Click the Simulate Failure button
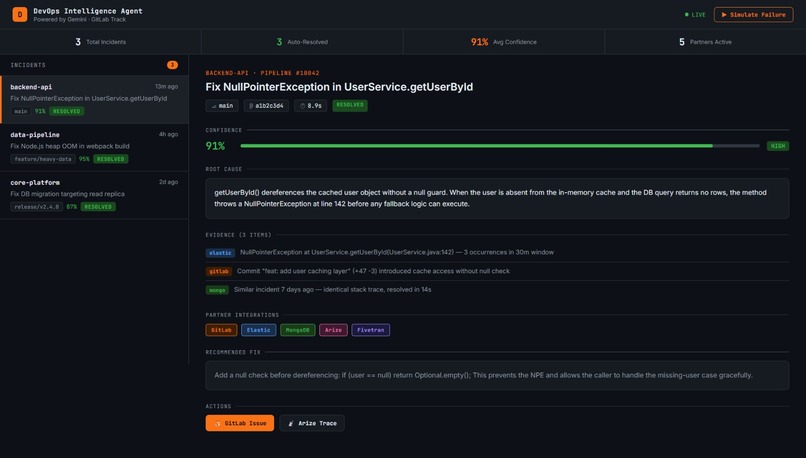This screenshot has height=458, width=806. pyautogui.click(x=753, y=14)
